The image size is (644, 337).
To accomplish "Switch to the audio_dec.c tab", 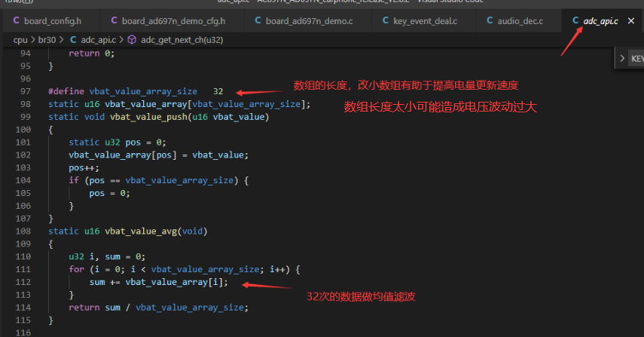I will pos(519,20).
